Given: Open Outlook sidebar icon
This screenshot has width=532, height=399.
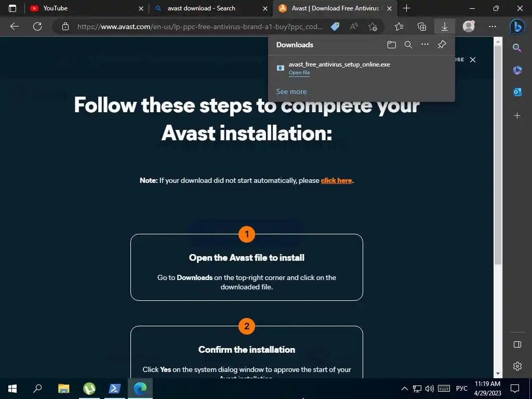Looking at the screenshot, I should point(517,92).
